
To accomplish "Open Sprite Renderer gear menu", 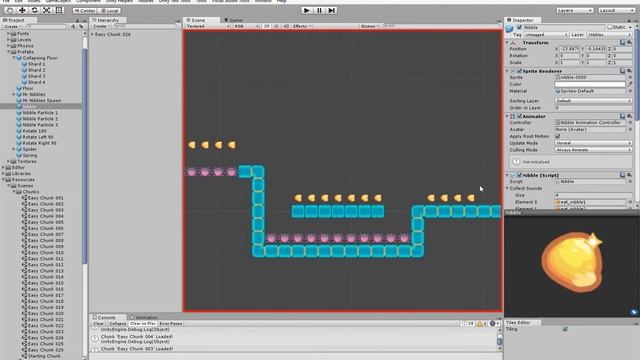I will (629, 71).
